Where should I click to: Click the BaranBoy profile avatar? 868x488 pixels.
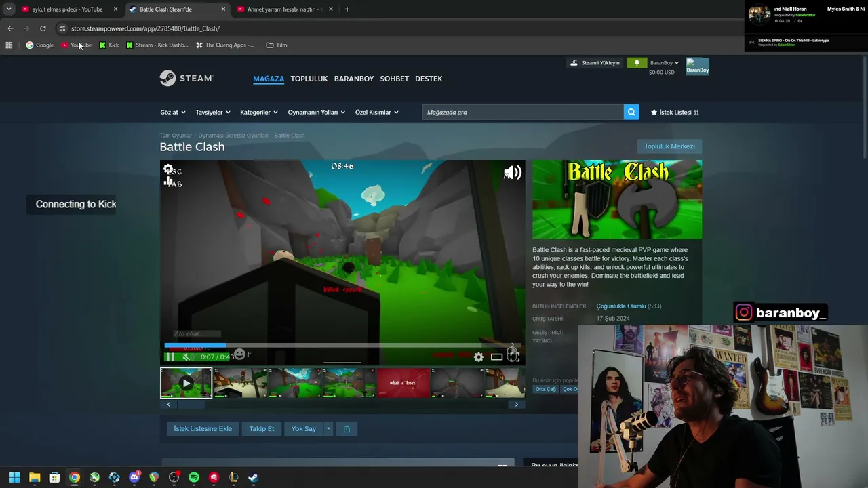click(697, 66)
